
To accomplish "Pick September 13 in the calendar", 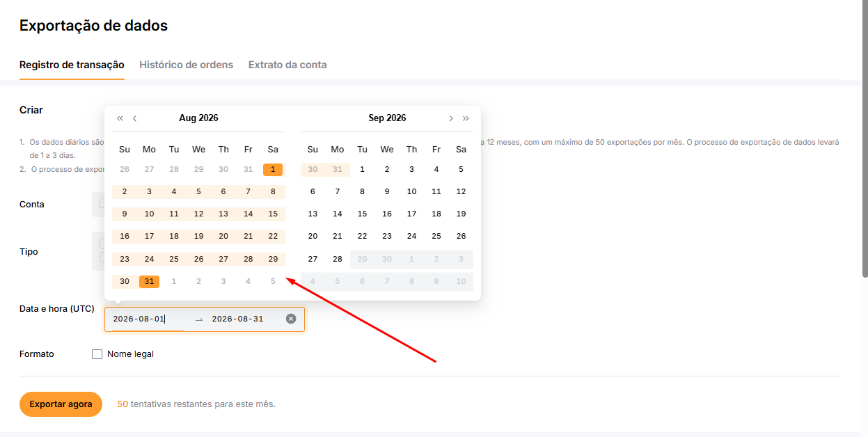I will pos(313,214).
